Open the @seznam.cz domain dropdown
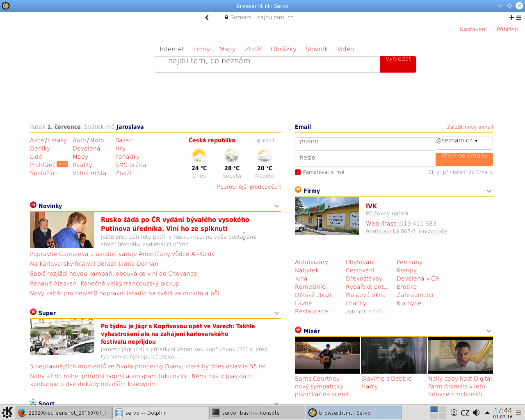Screen dimensions: 525x420 (x=464, y=143)
